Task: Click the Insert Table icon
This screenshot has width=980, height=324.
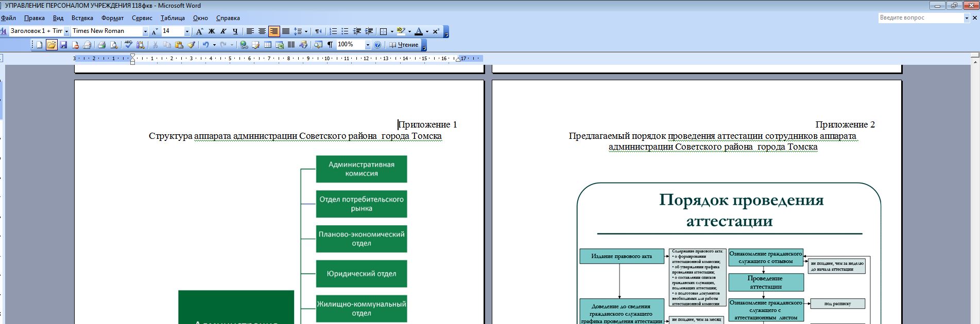Action: pos(268,45)
